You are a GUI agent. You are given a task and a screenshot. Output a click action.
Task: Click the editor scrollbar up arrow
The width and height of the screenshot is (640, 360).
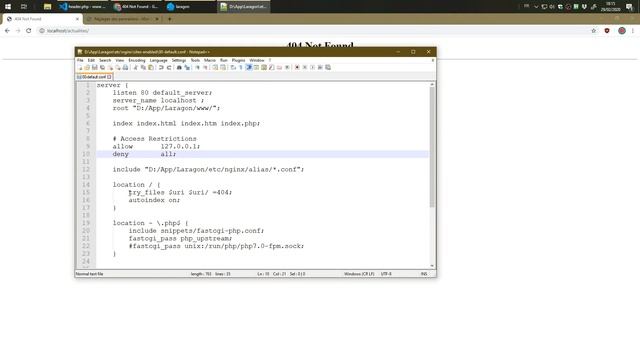432,84
